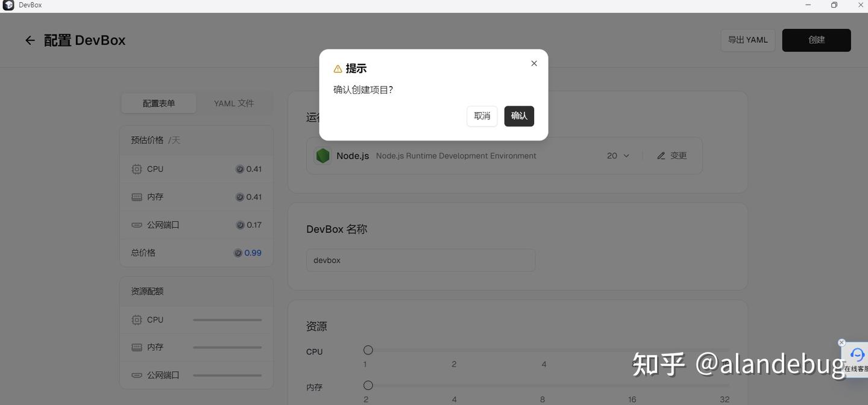Click the pencil icon next to 变更

tap(661, 155)
